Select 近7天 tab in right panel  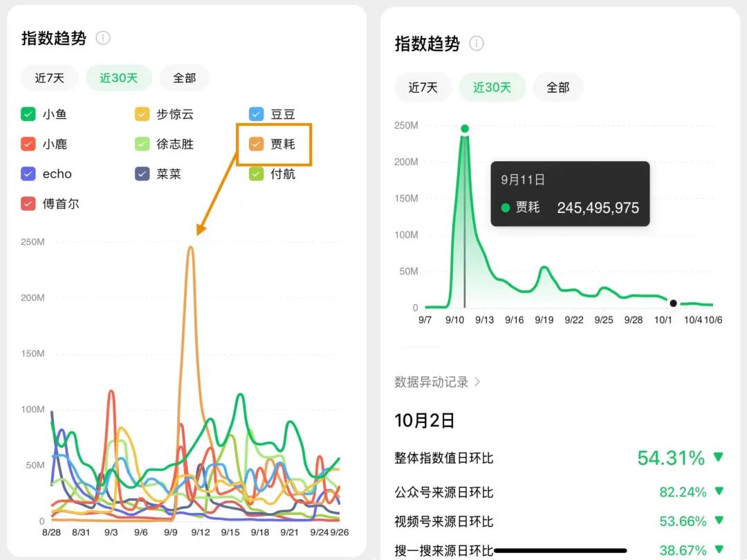click(423, 87)
